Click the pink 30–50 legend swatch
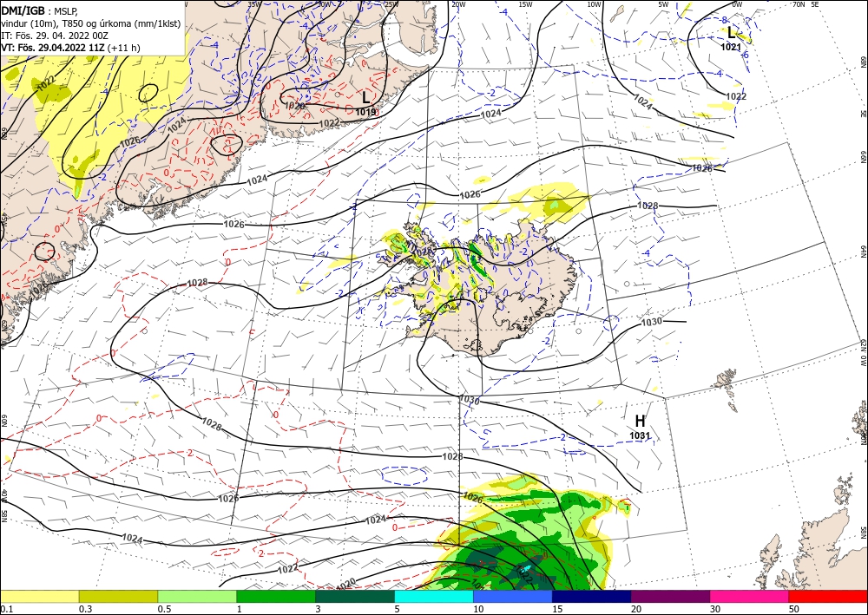The image size is (868, 615). (x=750, y=596)
